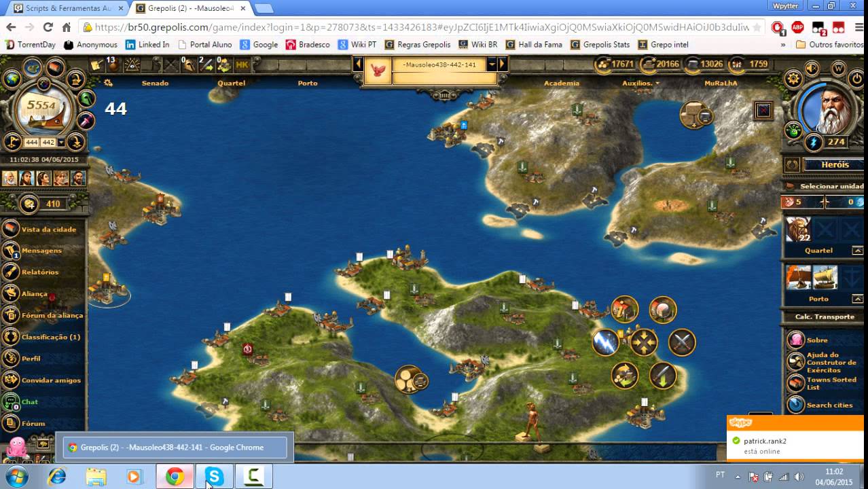Open Classificação (1) ranking
The height and width of the screenshot is (489, 868).
(43, 337)
